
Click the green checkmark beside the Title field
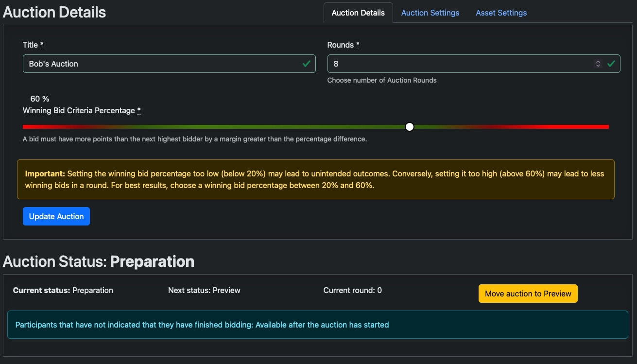pos(307,63)
